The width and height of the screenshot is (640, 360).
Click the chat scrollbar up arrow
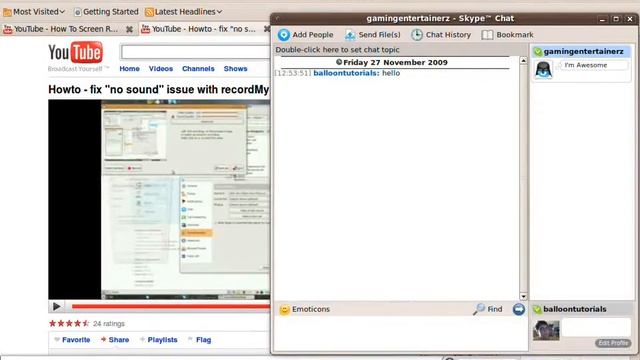(x=523, y=60)
